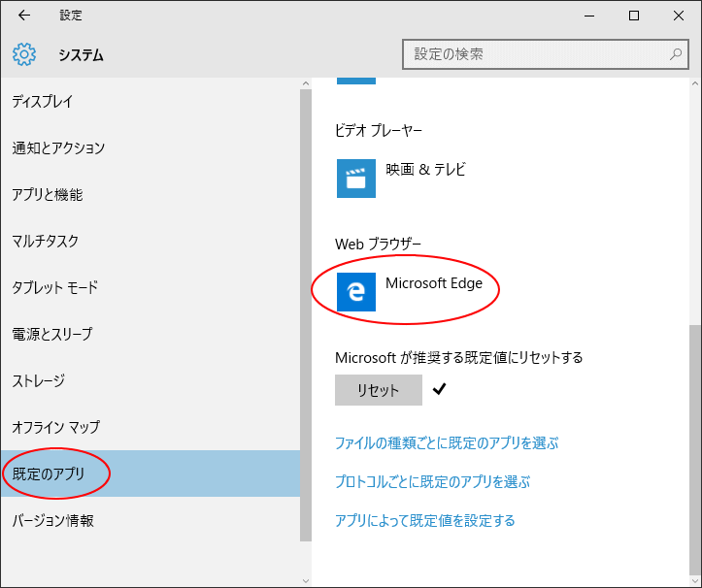The width and height of the screenshot is (702, 588).
Task: Select マルチタスク in sidebar
Action: pos(150,242)
